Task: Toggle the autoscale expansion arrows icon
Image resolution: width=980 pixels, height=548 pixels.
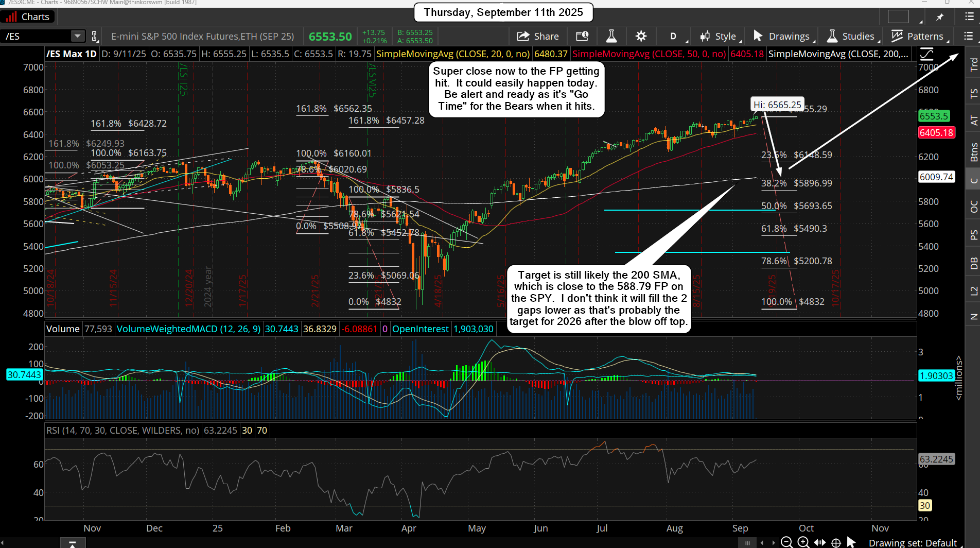Action: pos(819,542)
